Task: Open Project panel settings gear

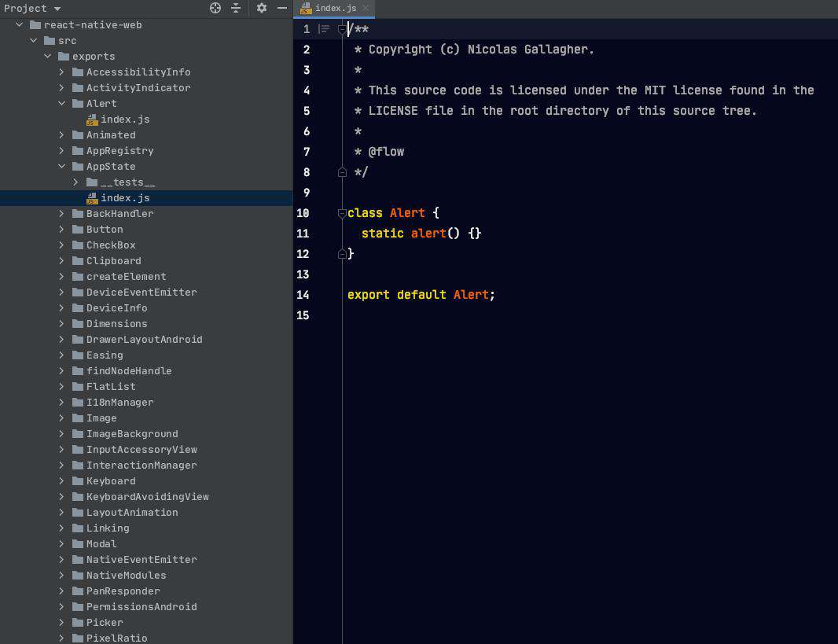Action: [x=261, y=8]
